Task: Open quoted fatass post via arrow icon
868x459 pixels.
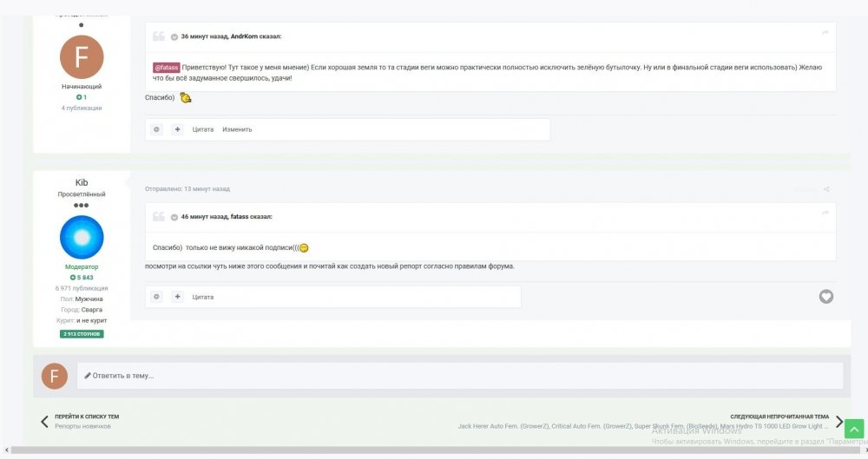Action: (825, 213)
